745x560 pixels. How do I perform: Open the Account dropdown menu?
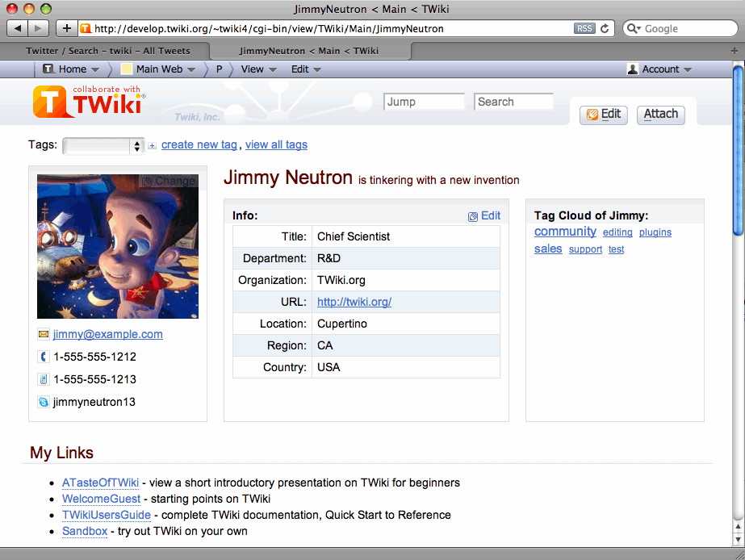[x=659, y=69]
